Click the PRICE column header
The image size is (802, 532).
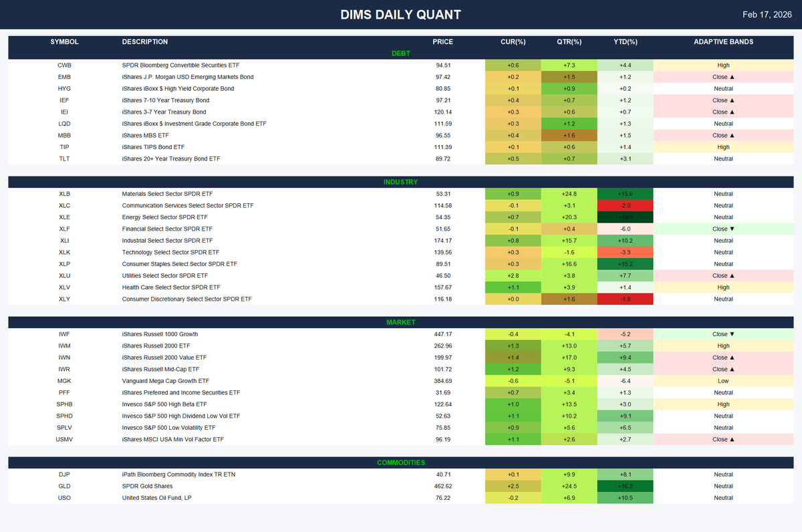point(442,41)
